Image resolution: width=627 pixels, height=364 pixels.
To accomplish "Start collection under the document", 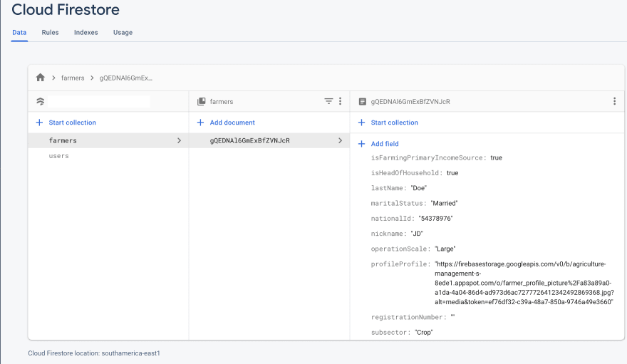I will pyautogui.click(x=394, y=123).
